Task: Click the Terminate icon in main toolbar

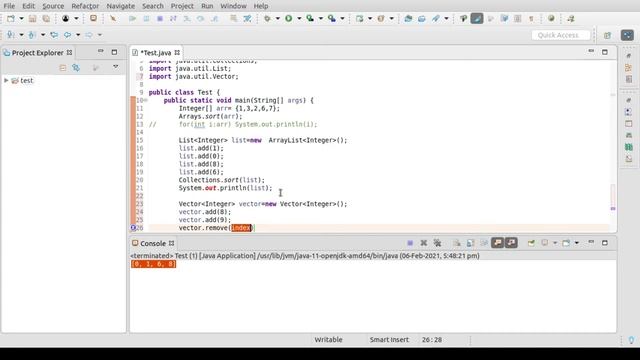Action: tap(160, 18)
